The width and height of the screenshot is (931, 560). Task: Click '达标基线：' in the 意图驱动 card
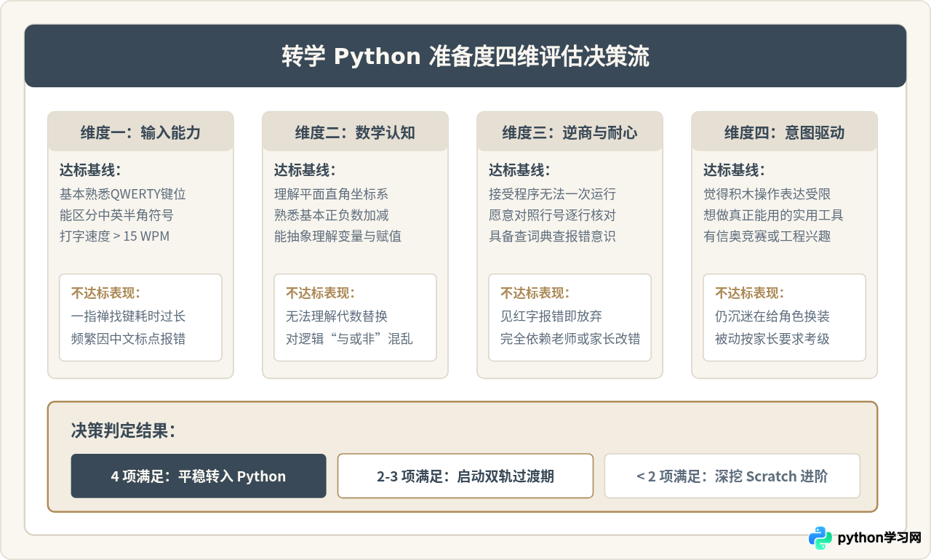pyautogui.click(x=734, y=171)
